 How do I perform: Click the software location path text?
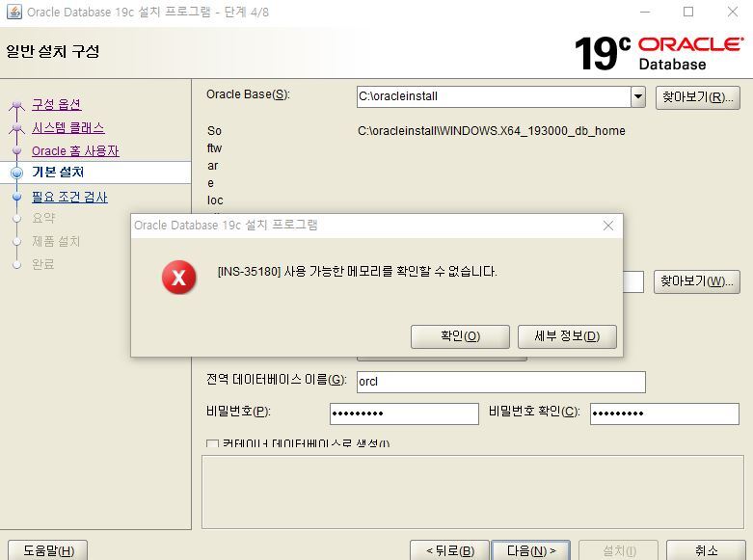(x=492, y=131)
